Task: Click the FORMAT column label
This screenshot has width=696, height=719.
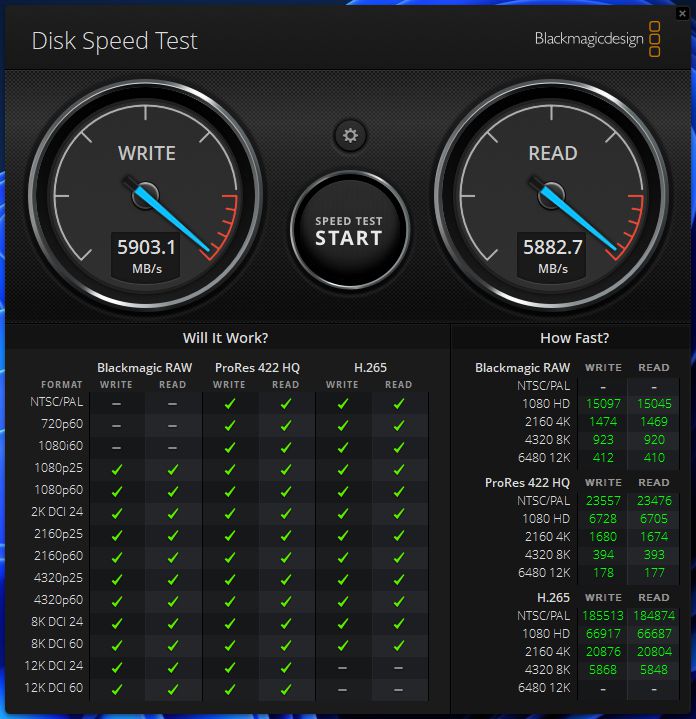Action: click(x=62, y=385)
